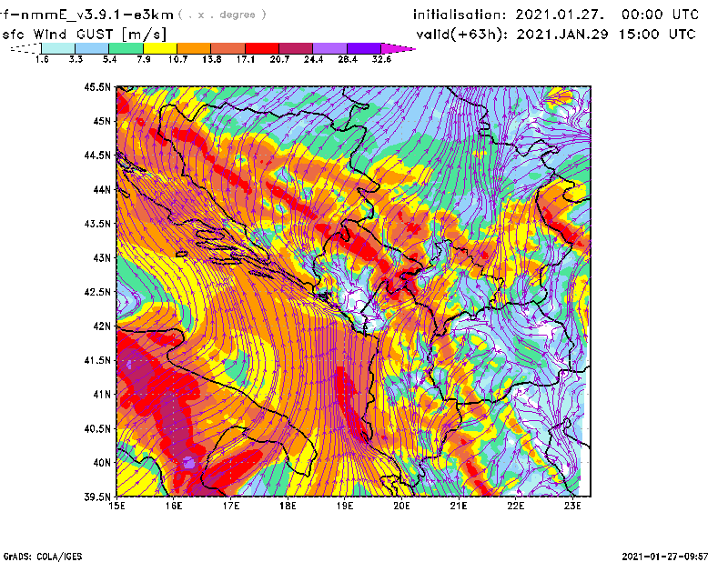
Task: Select the violet 28.4–32.6 legend swatch
Action: pos(363,48)
